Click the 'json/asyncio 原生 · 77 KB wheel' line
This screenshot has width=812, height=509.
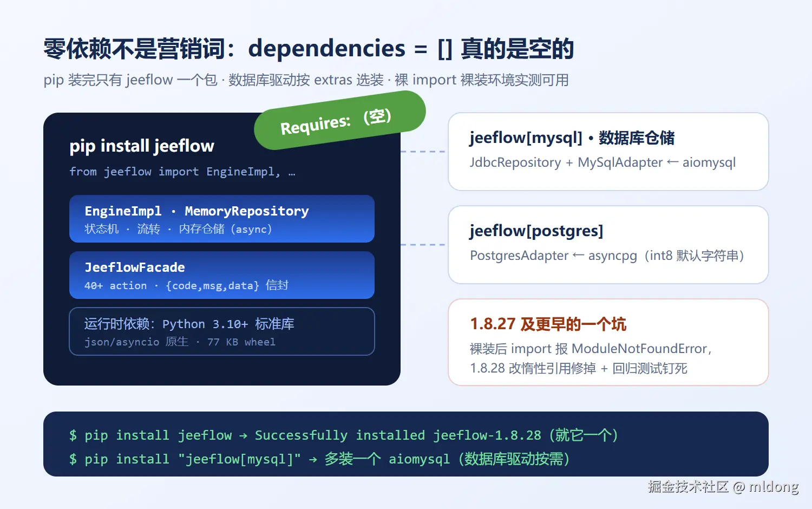(x=180, y=342)
